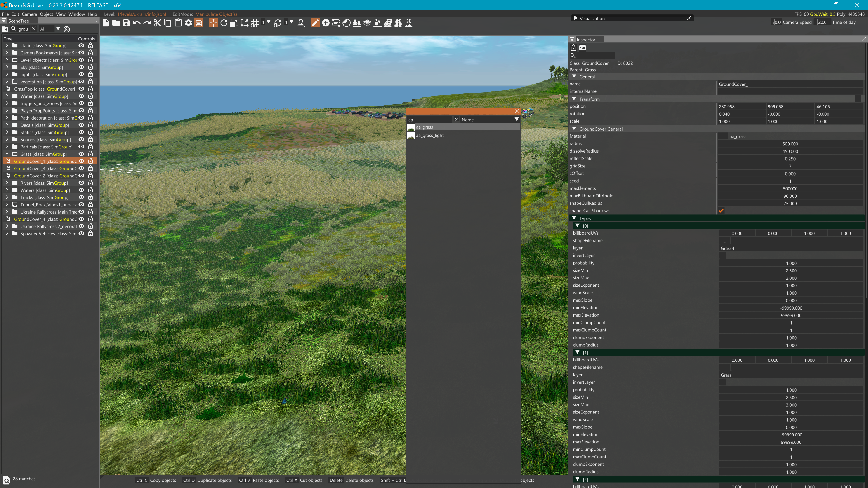Expand the vegetation SimGroup
The height and width of the screenshot is (488, 868).
(x=7, y=82)
